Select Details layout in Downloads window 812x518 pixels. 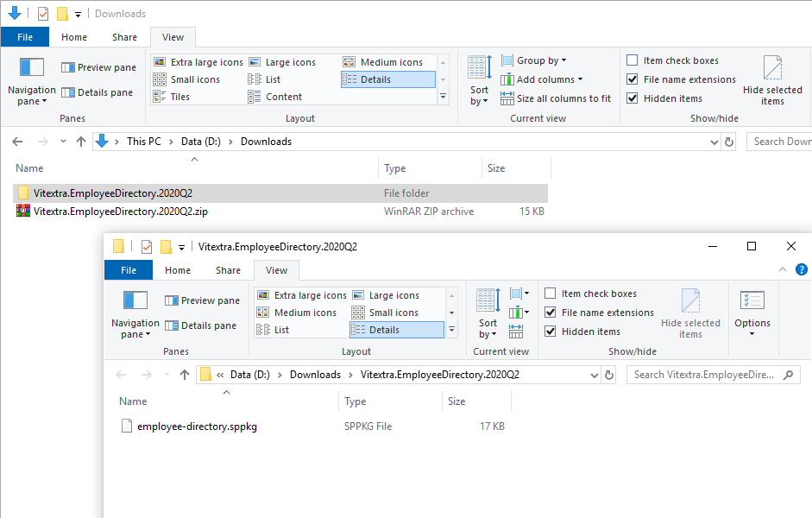387,79
